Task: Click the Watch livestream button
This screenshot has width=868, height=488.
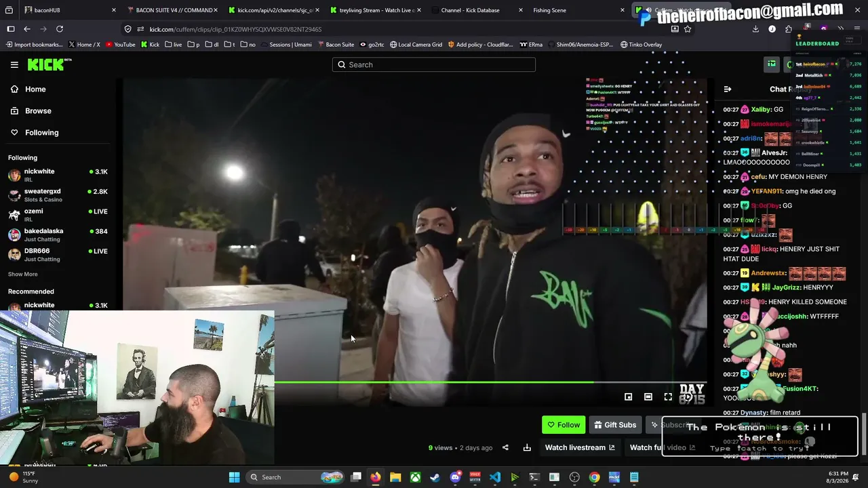Action: 580,447
